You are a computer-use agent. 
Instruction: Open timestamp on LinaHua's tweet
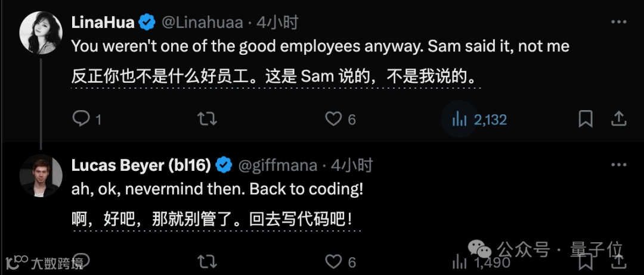[277, 22]
